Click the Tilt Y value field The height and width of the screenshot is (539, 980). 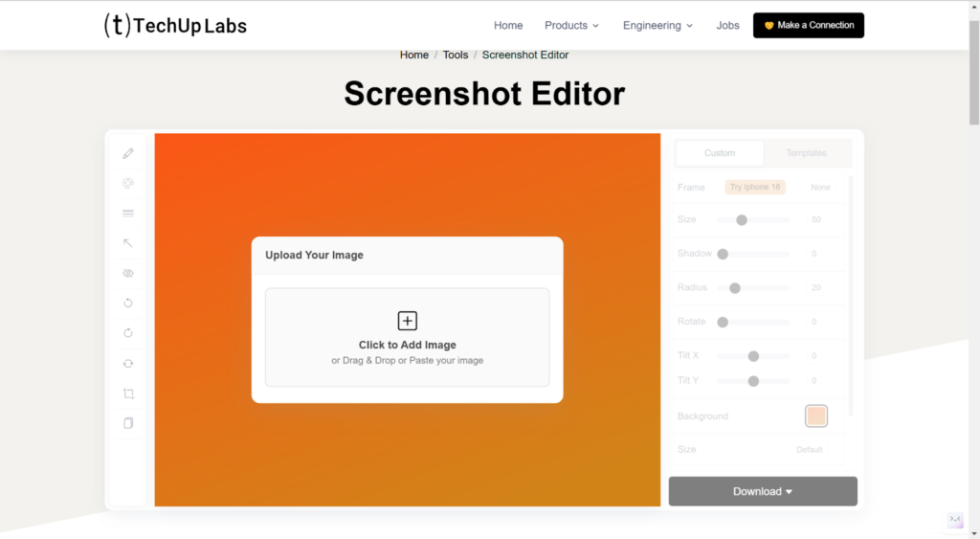814,381
